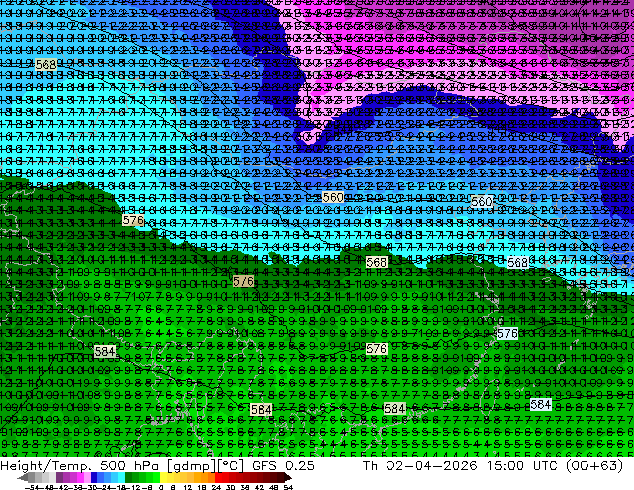Click the white 576 label at right

point(507,334)
